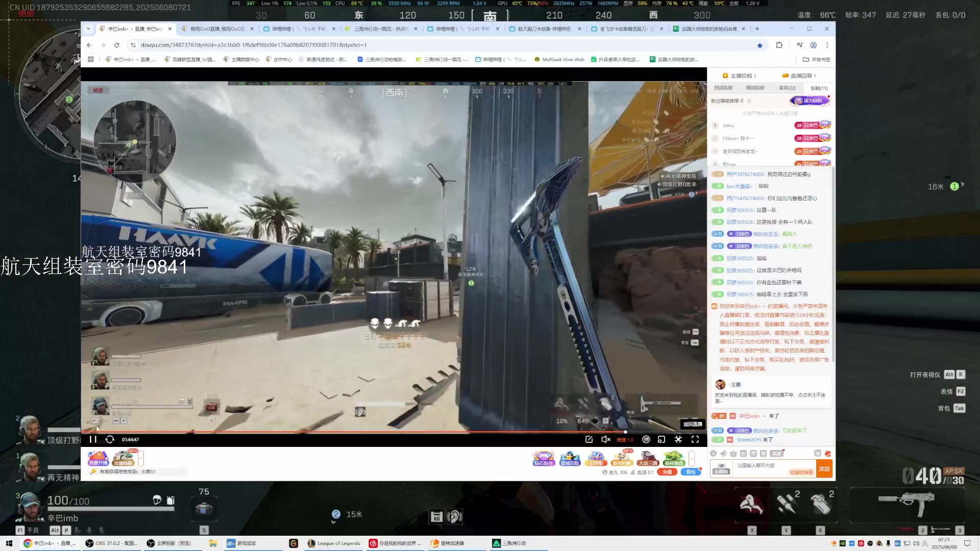This screenshot has width=980, height=551.
Task: Toggle web fullscreen mode in the player
Action: click(678, 439)
